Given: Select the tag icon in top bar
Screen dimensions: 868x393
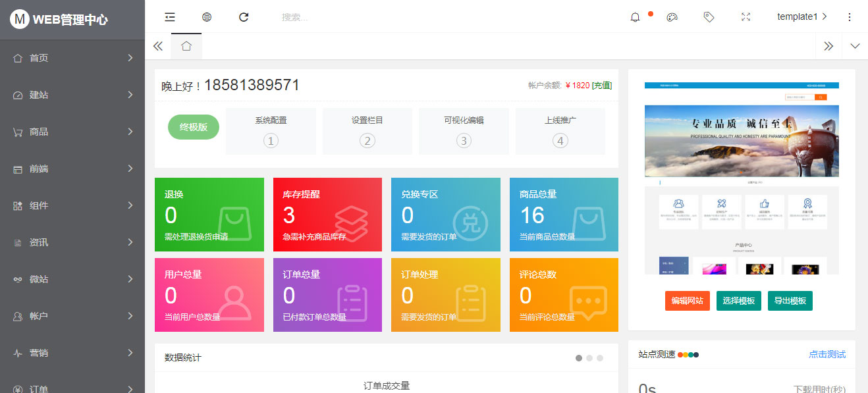Looking at the screenshot, I should pos(709,16).
